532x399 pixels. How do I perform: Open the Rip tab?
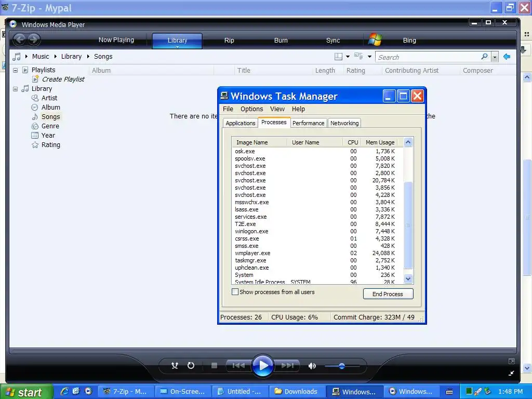pyautogui.click(x=229, y=41)
